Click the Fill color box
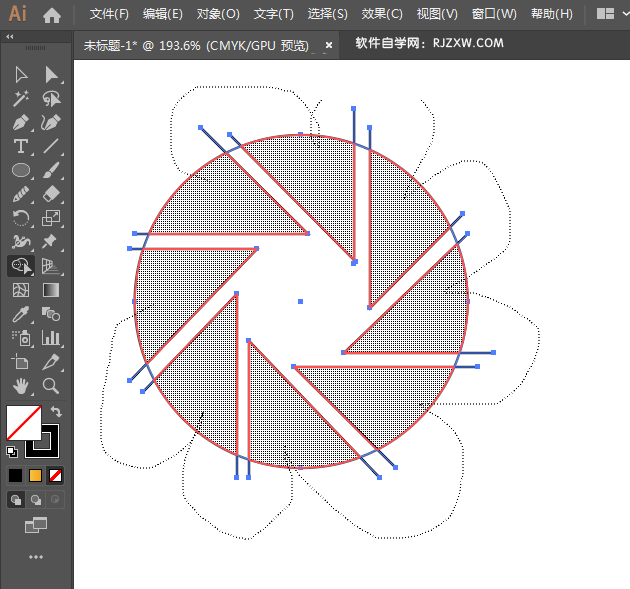 click(24, 423)
